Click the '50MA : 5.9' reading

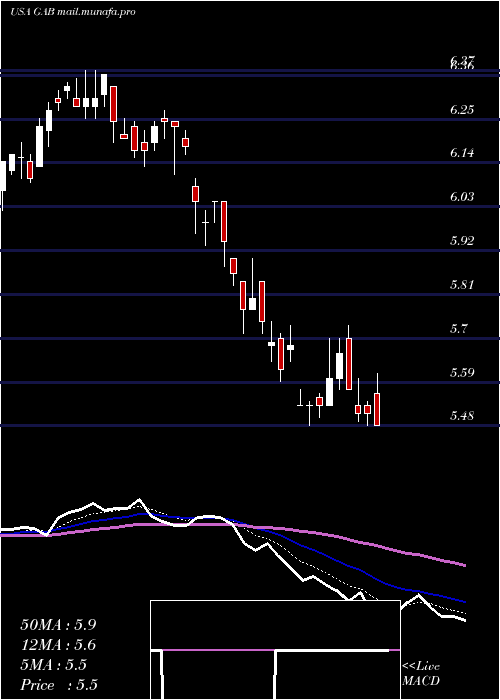coord(58,624)
